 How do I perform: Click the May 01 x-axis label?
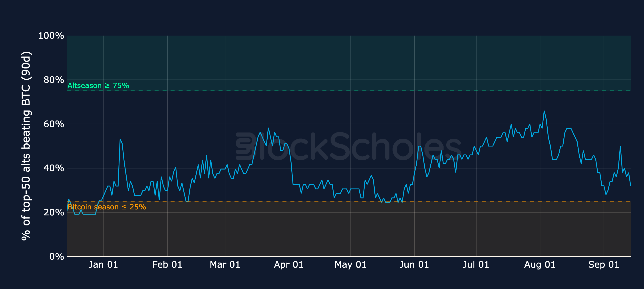coord(350,265)
